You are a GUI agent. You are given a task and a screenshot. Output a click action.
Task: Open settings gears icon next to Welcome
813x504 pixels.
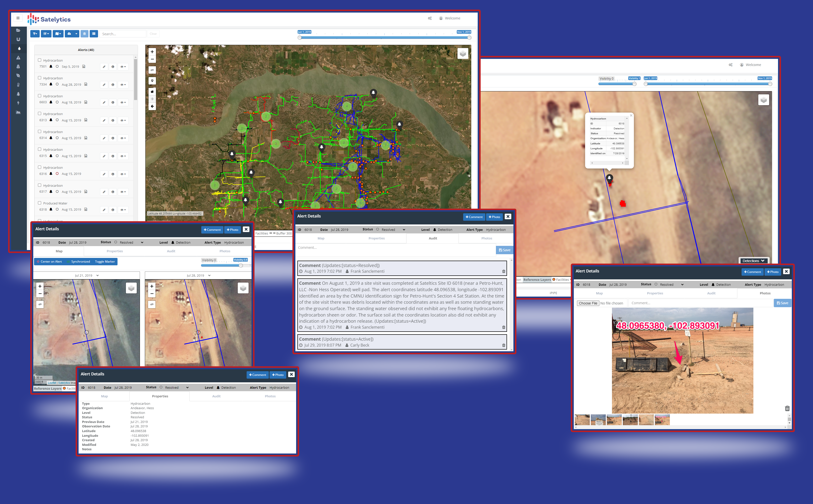430,18
